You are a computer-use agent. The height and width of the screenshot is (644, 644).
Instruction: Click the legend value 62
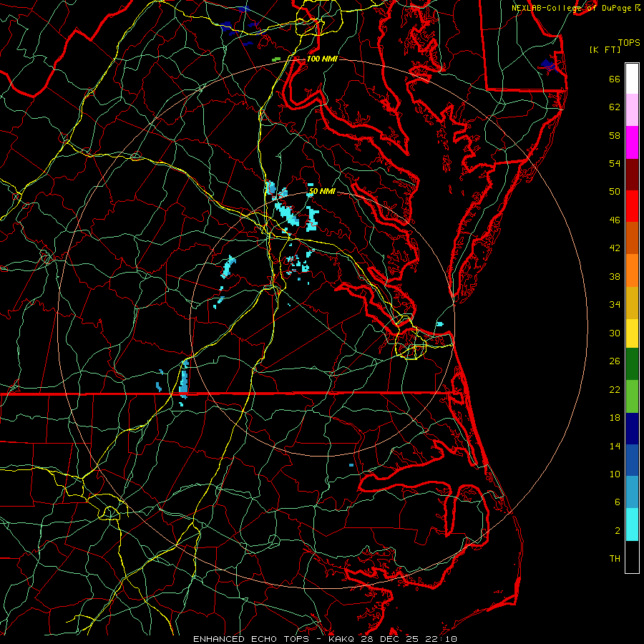click(615, 107)
